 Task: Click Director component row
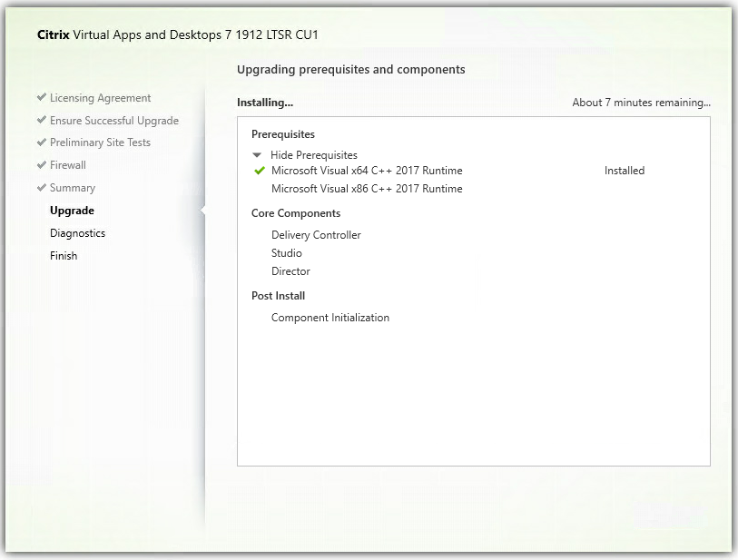coord(290,271)
